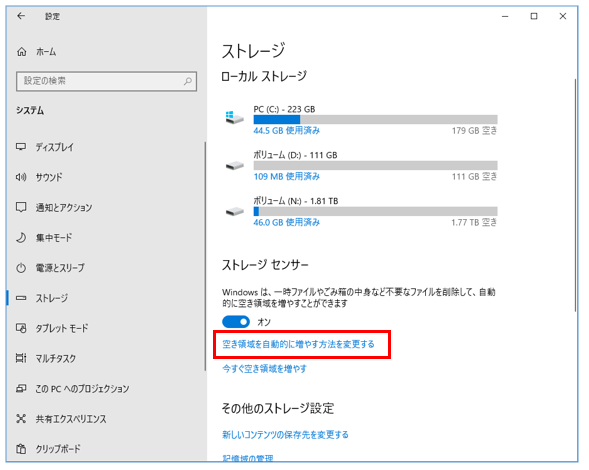Click the right-side vertical scrollbar
The width and height of the screenshot is (589, 470).
click(575, 195)
